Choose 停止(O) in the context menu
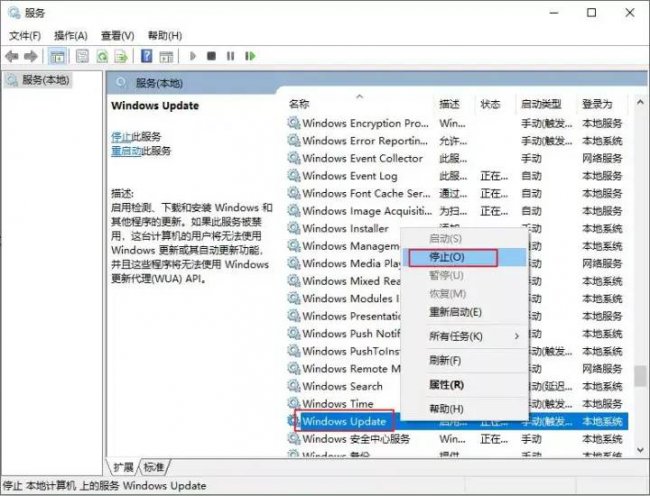Image resolution: width=650 pixels, height=496 pixels. coord(465,257)
